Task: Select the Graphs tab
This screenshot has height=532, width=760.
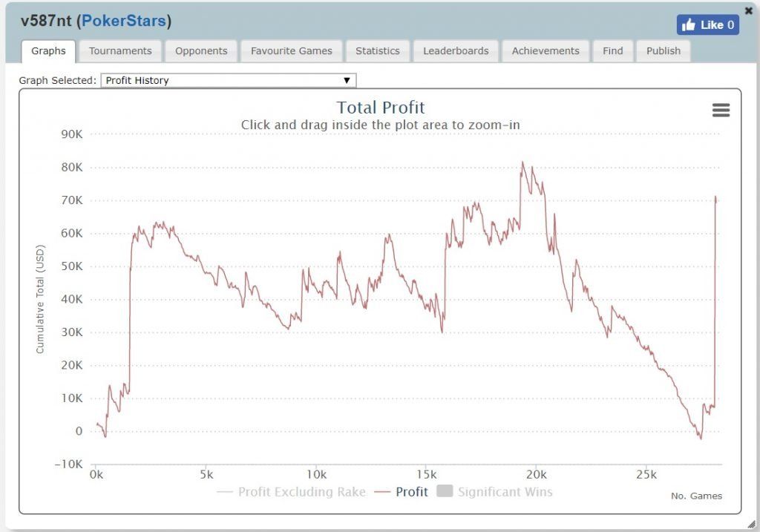Action: (48, 51)
